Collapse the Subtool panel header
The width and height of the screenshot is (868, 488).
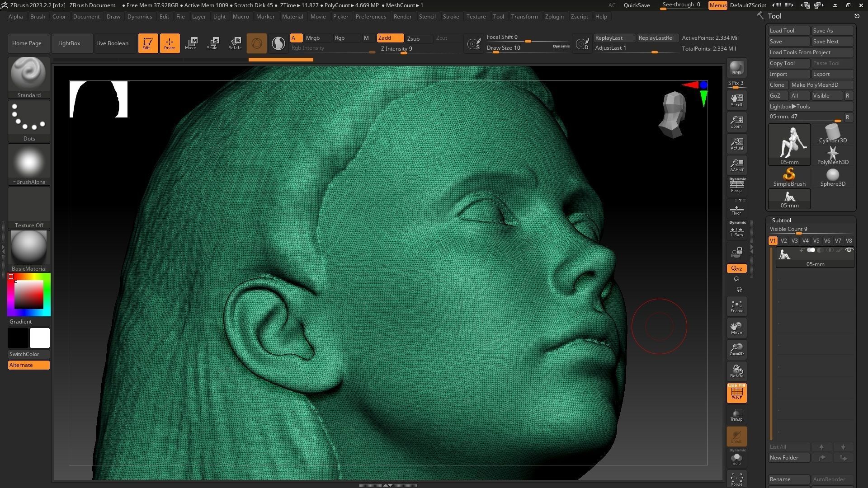pyautogui.click(x=781, y=221)
